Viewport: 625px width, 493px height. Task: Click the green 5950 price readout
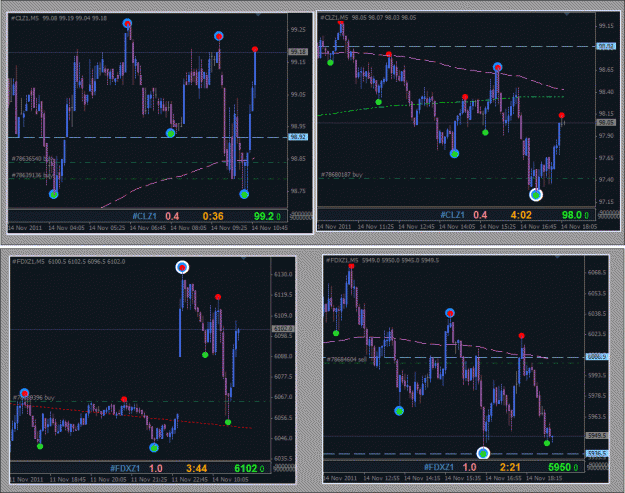click(560, 467)
